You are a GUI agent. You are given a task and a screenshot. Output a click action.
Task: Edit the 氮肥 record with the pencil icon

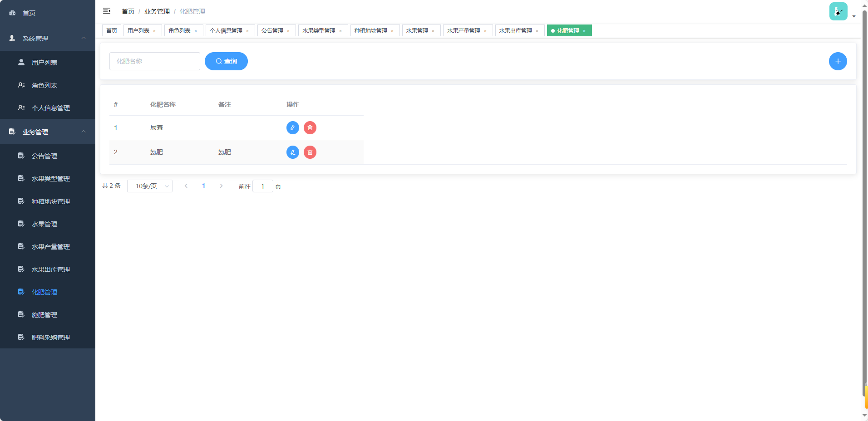292,152
